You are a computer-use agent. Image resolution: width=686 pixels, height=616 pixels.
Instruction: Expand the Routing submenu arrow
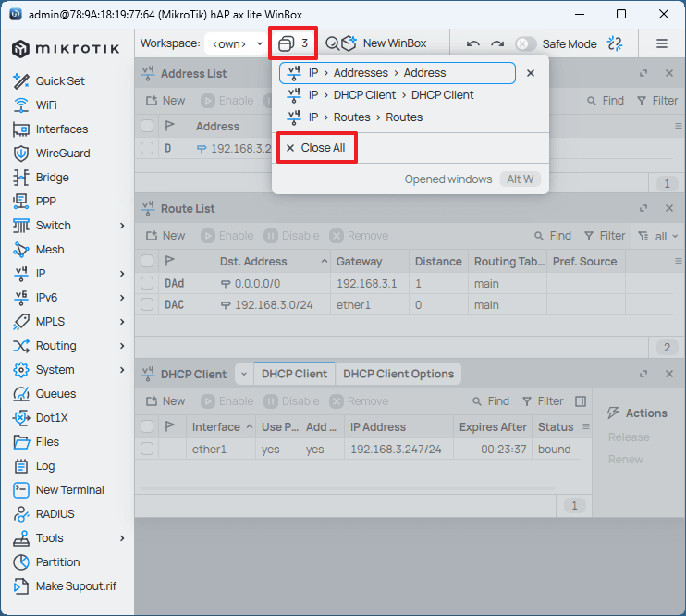pyautogui.click(x=122, y=346)
